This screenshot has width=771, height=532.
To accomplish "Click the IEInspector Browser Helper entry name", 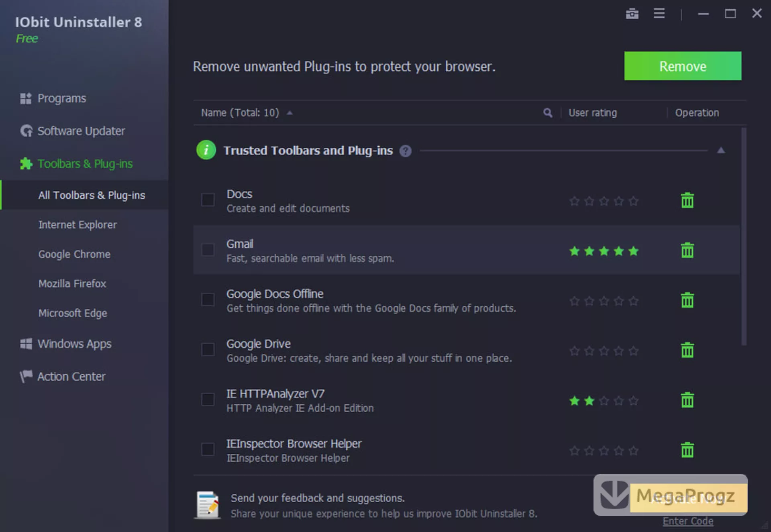I will [x=294, y=444].
